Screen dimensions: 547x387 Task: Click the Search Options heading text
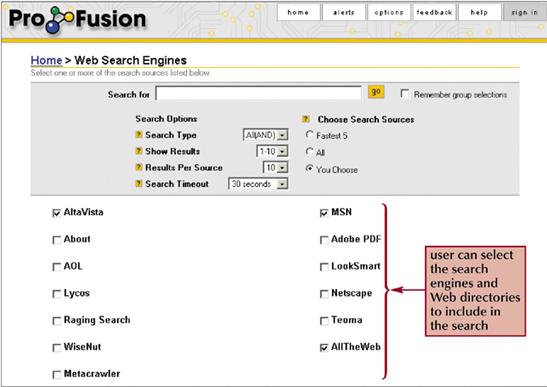166,119
